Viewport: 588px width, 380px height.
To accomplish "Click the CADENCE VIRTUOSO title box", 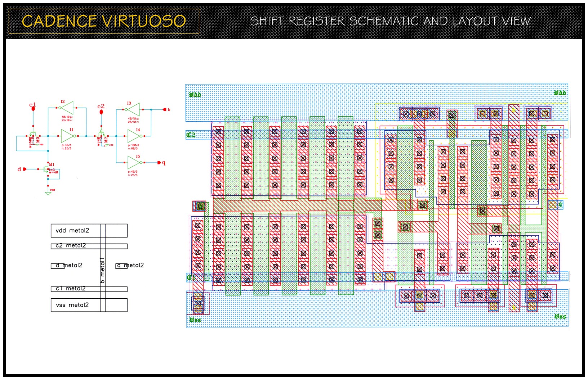I will [104, 21].
